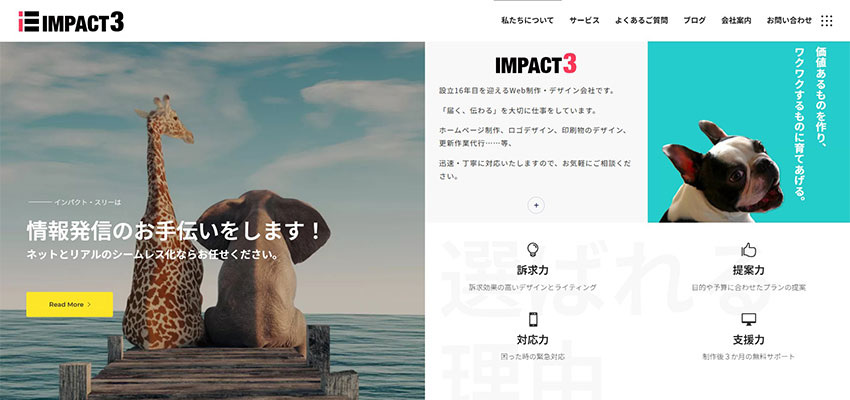Click the monitor icon above 支援力

point(748,319)
